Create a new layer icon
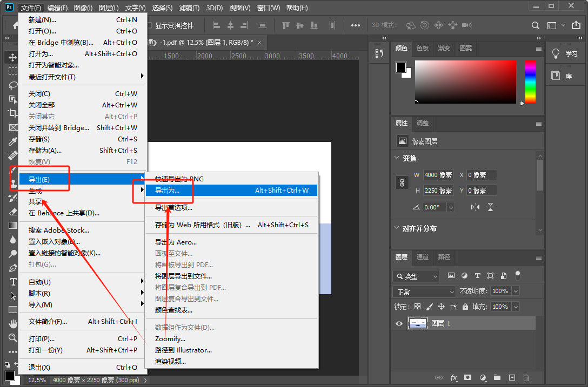Viewport: 588px width, 387px height. [512, 378]
